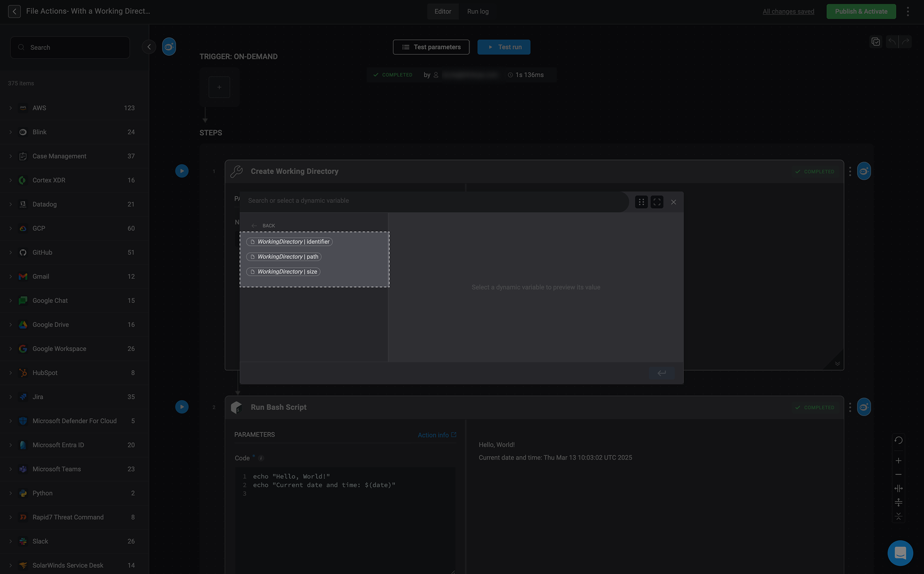Expand the Datadog category
The image size is (924, 574).
point(10,204)
